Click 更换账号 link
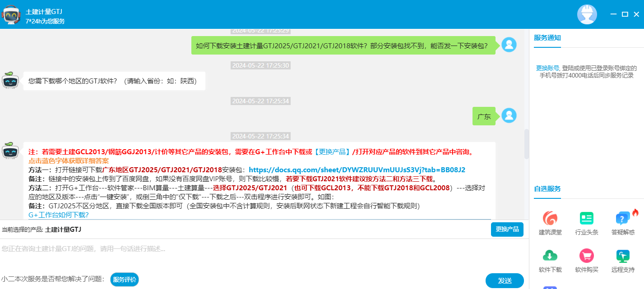The image size is (644, 289). click(547, 68)
